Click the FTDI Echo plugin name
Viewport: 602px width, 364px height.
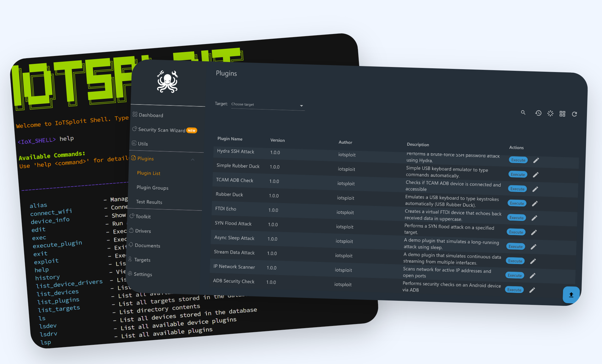[226, 209]
